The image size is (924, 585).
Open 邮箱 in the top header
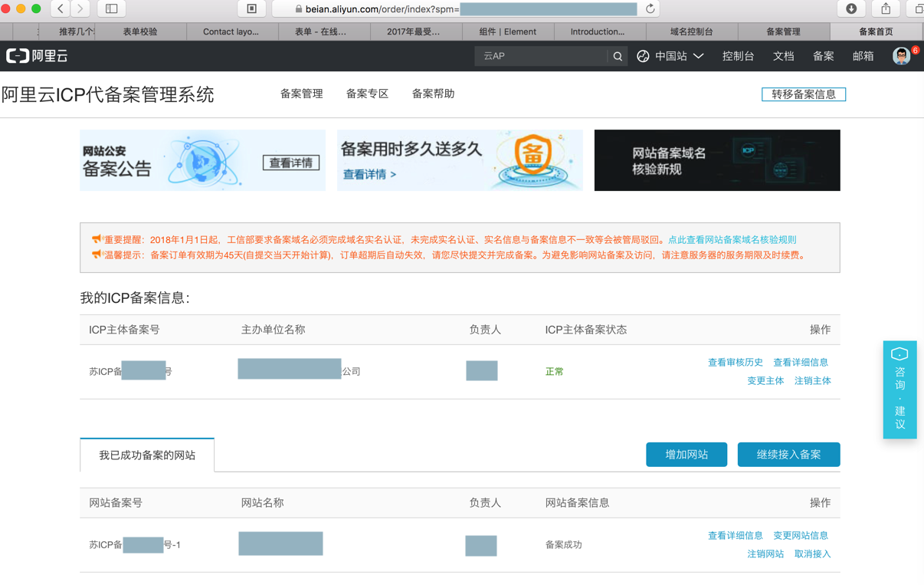click(863, 56)
